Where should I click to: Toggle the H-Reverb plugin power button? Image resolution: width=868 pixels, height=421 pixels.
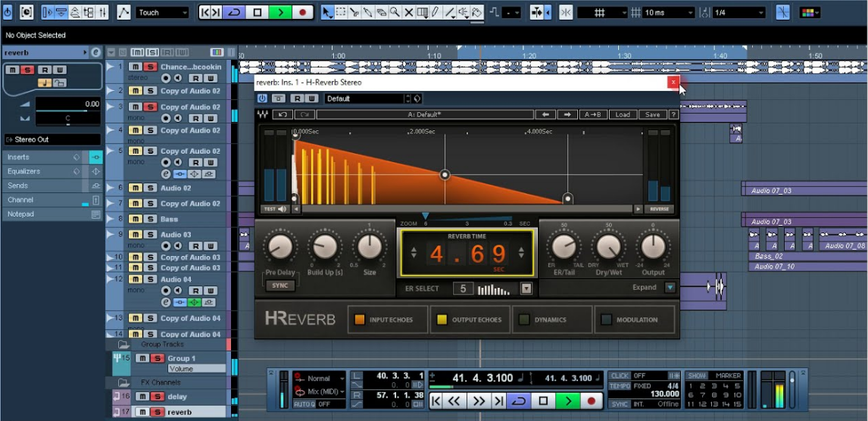coord(262,98)
